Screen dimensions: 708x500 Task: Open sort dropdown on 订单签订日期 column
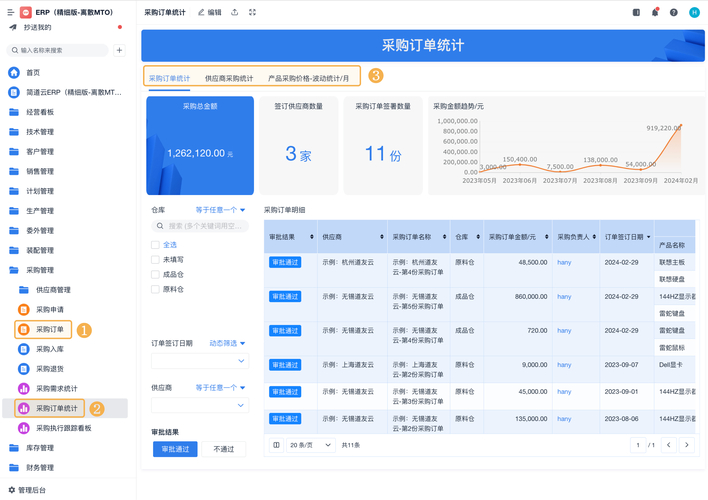[649, 237]
